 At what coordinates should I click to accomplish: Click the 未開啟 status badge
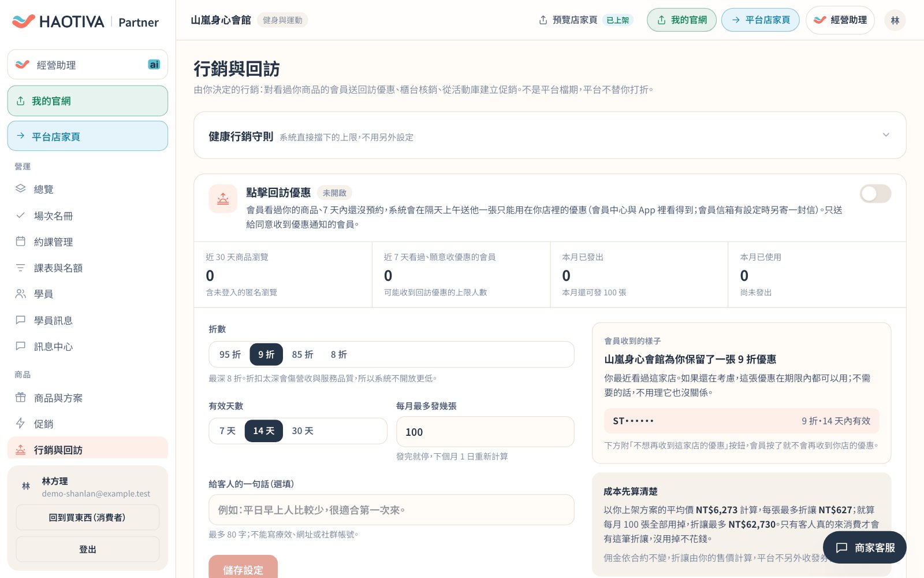(x=334, y=192)
